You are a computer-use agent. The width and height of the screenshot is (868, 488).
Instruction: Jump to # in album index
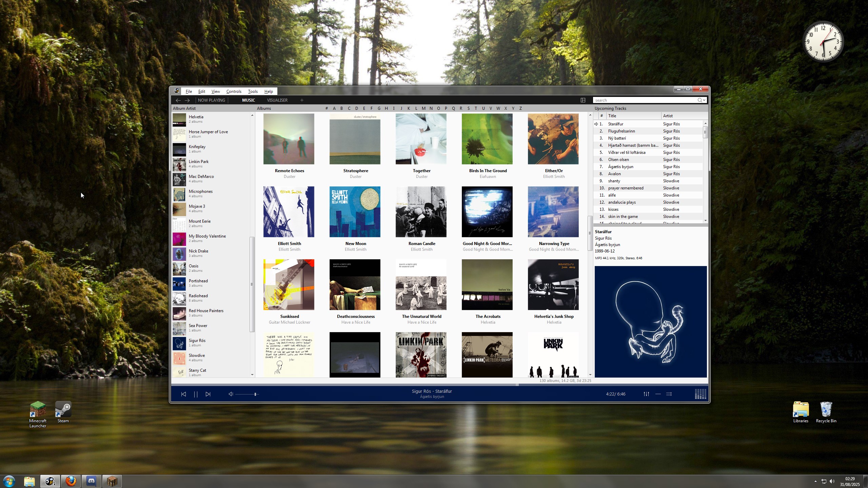click(327, 108)
